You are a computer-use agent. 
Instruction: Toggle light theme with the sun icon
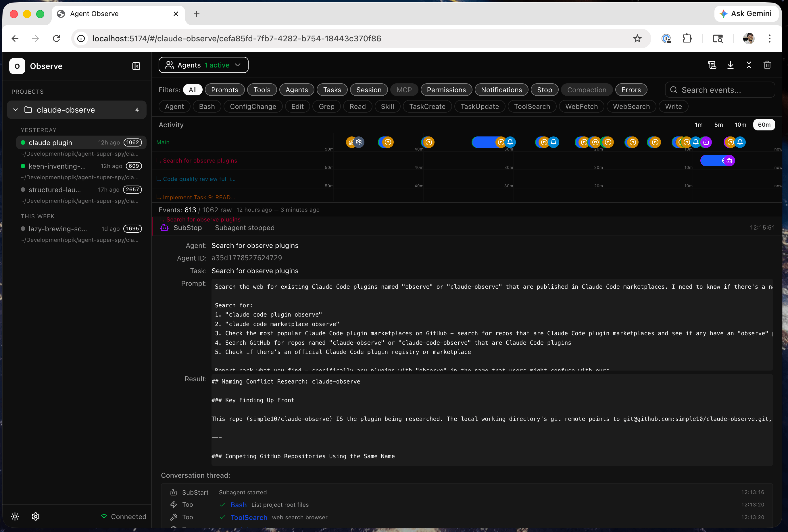(x=15, y=516)
